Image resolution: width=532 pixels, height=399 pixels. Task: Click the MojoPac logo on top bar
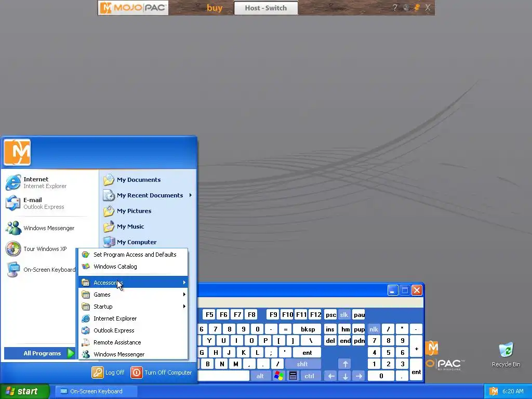134,8
